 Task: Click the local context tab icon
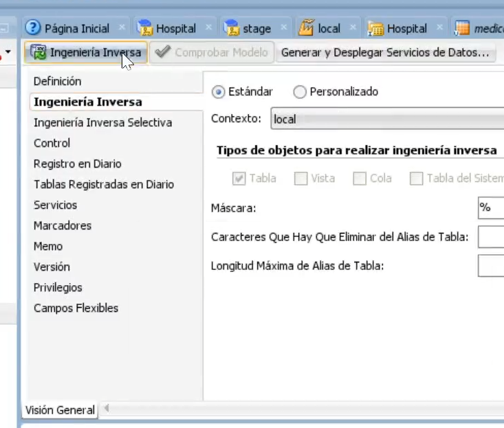pos(306,28)
